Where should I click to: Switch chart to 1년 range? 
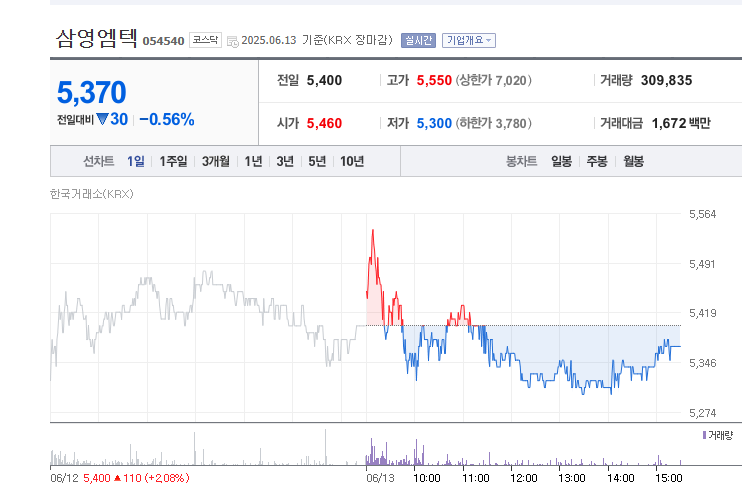(x=253, y=161)
